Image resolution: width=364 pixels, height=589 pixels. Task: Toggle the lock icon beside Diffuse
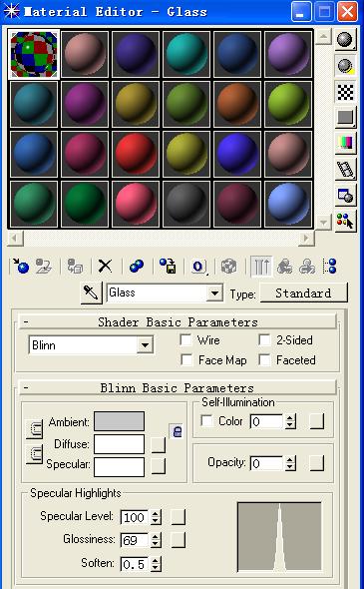[177, 431]
